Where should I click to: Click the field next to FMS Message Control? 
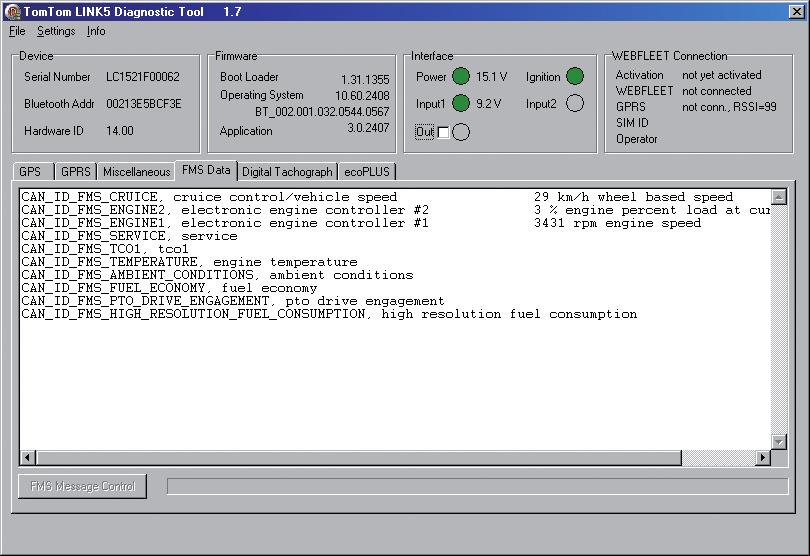(x=477, y=486)
